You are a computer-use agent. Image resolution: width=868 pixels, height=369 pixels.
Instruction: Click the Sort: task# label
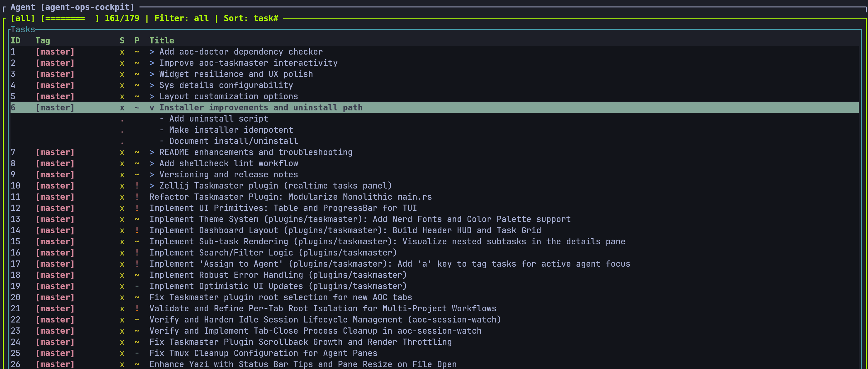pos(251,18)
